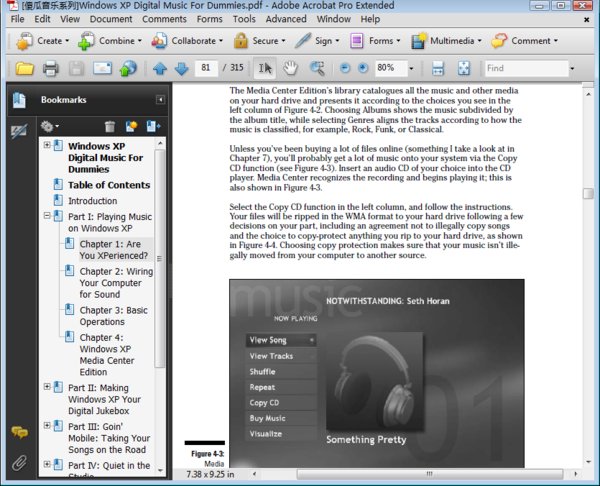Select Chapter 2: Wiring Your Computer bookmark
Image resolution: width=600 pixels, height=486 pixels.
pyautogui.click(x=116, y=283)
